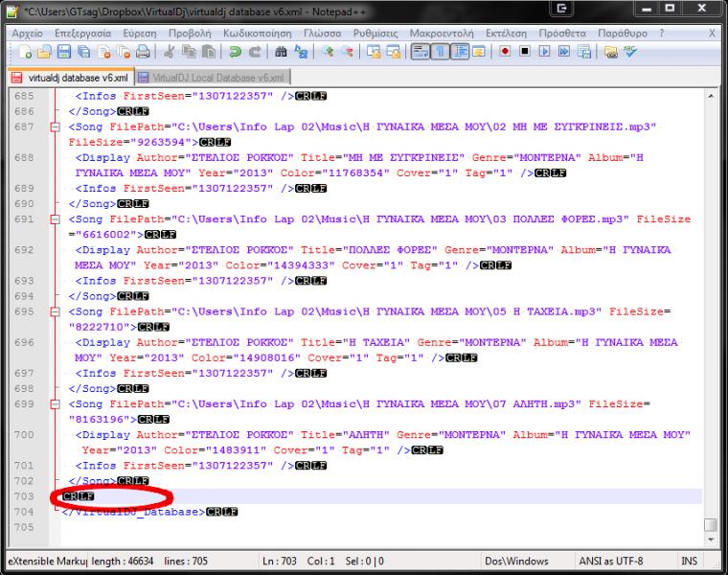Play back the recorded macro
Image resolution: width=728 pixels, height=575 pixels.
[544, 51]
